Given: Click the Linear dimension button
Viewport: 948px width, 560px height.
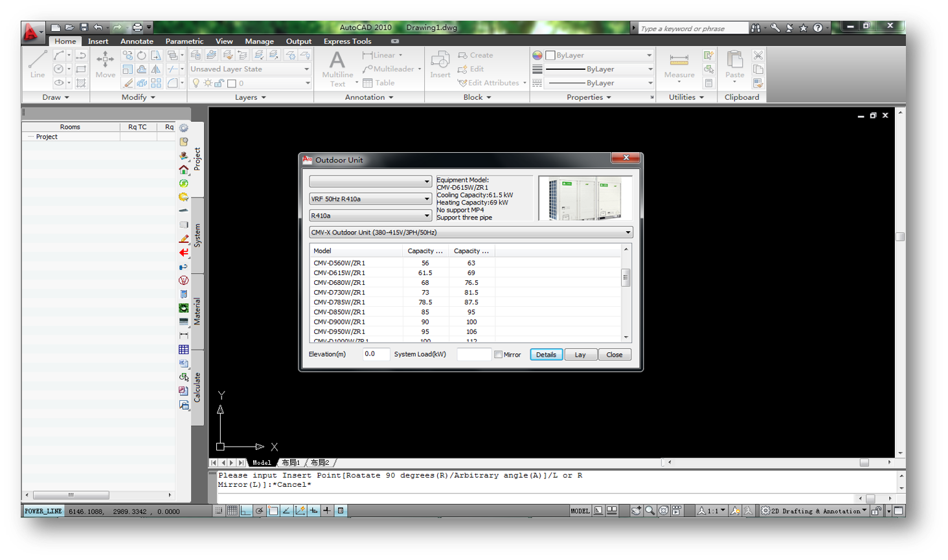Looking at the screenshot, I should point(383,56).
